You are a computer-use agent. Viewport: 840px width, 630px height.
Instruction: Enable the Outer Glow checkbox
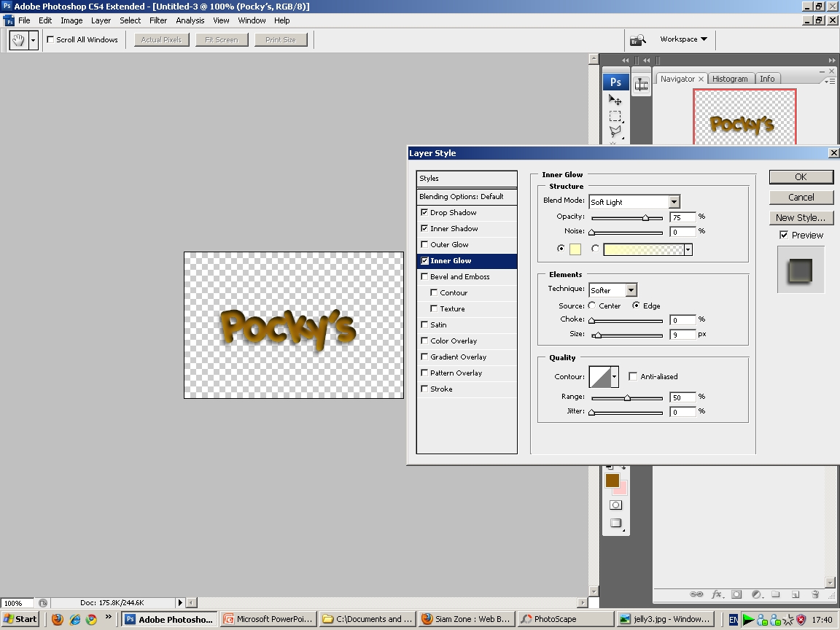[x=424, y=244]
